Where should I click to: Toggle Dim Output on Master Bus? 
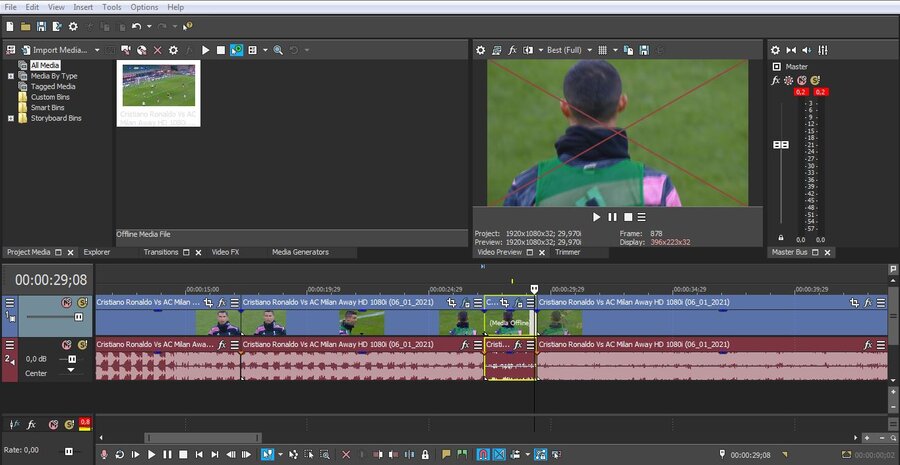pyautogui.click(x=806, y=51)
